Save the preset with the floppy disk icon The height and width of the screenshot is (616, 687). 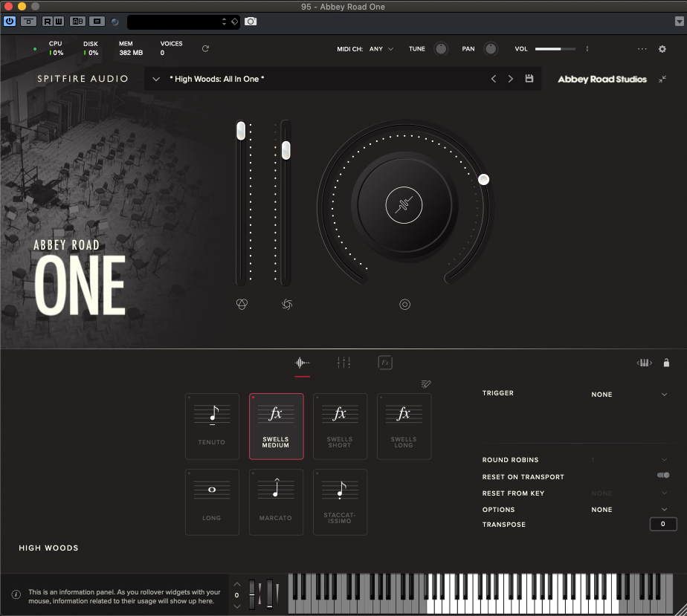[529, 79]
